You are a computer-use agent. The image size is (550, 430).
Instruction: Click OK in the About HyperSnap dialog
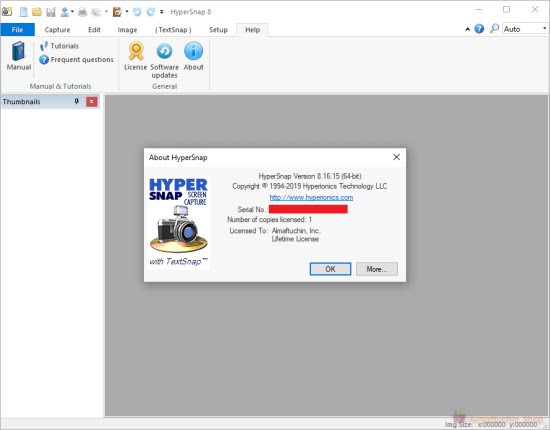pos(330,269)
